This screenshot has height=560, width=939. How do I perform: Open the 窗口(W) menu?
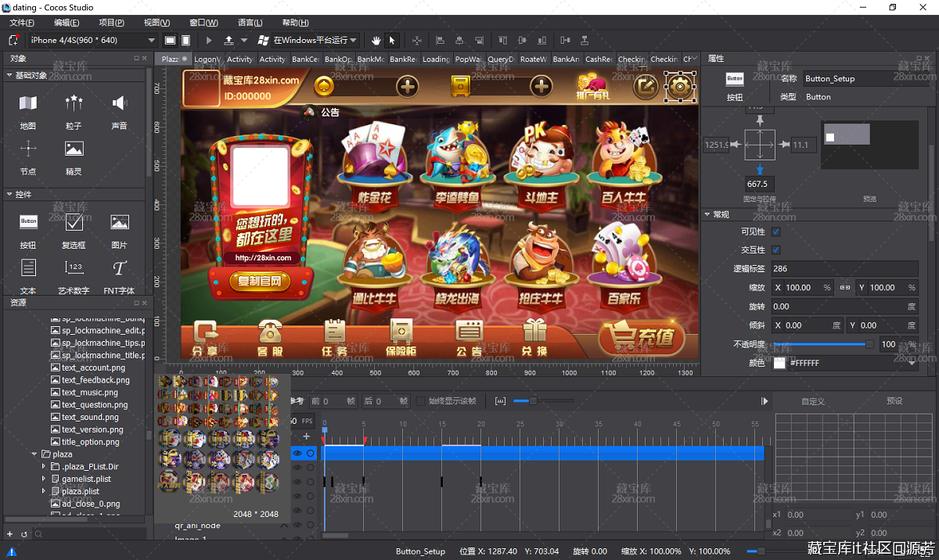[x=203, y=23]
